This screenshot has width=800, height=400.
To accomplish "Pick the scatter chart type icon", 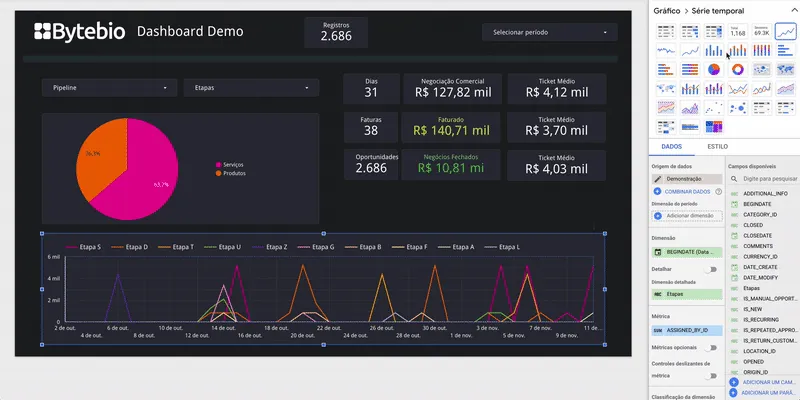I will pos(714,108).
